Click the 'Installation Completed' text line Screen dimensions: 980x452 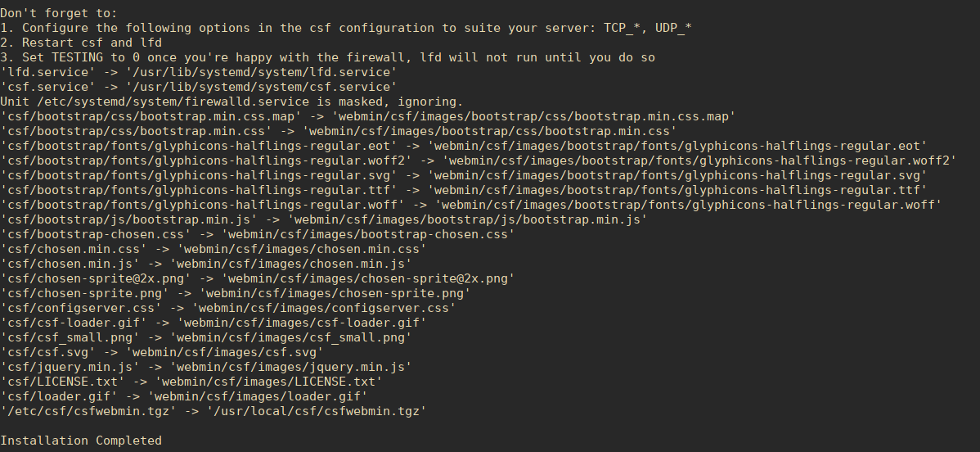tap(81, 441)
